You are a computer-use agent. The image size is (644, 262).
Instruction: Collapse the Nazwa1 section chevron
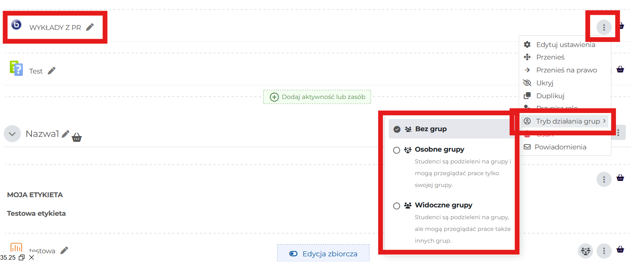click(x=12, y=134)
